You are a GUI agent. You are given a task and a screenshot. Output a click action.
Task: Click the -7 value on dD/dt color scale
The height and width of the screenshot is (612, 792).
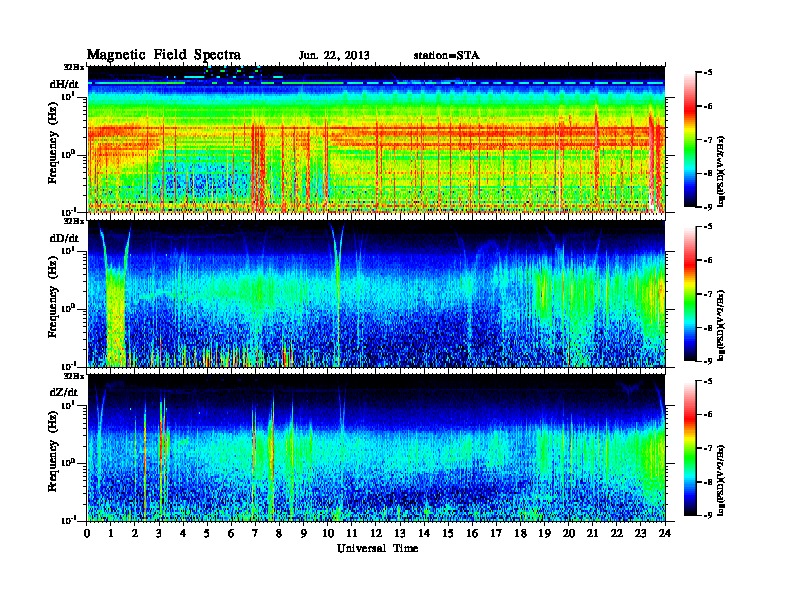707,294
